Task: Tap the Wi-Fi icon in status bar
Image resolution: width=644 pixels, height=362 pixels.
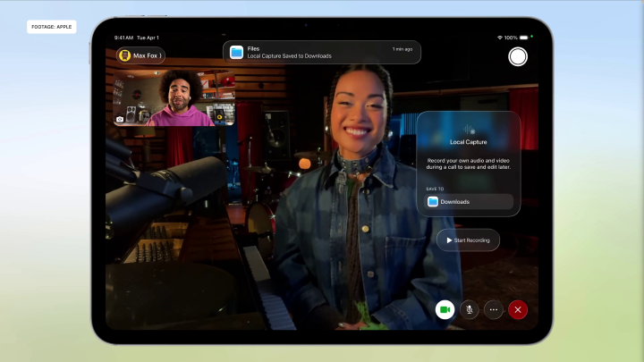Action: 500,38
